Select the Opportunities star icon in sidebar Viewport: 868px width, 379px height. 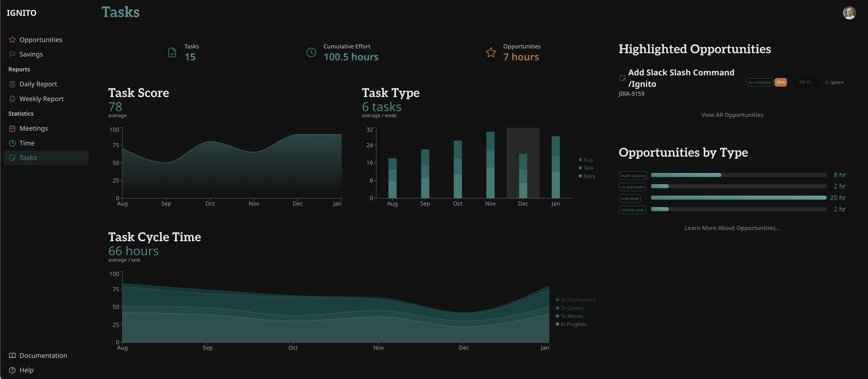[x=12, y=39]
